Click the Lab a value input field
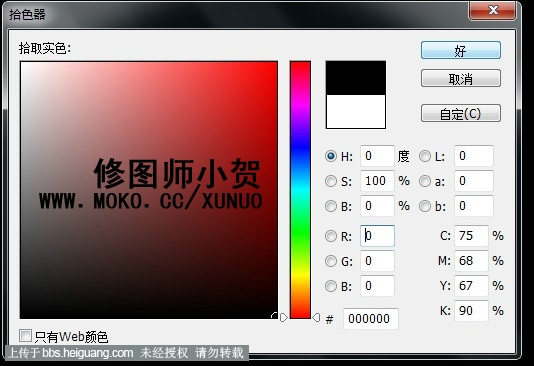This screenshot has height=366, width=534. point(474,181)
